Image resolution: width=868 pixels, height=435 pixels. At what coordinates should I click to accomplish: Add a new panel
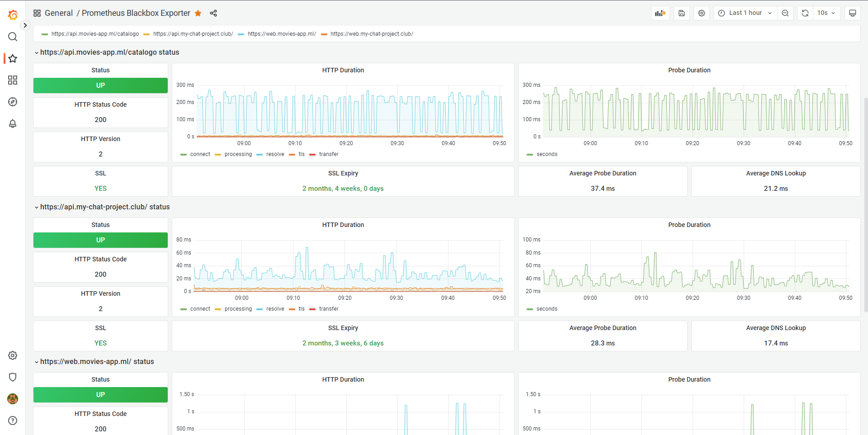pos(660,13)
